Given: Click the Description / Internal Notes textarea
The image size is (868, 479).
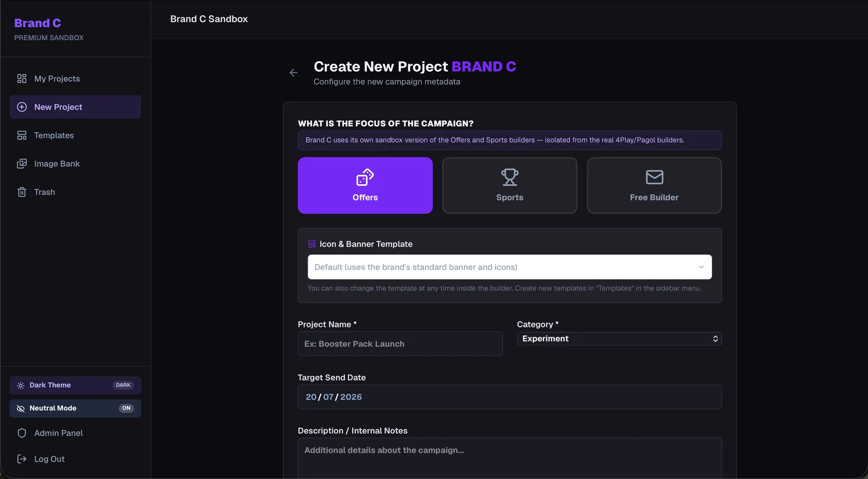Looking at the screenshot, I should (x=510, y=458).
